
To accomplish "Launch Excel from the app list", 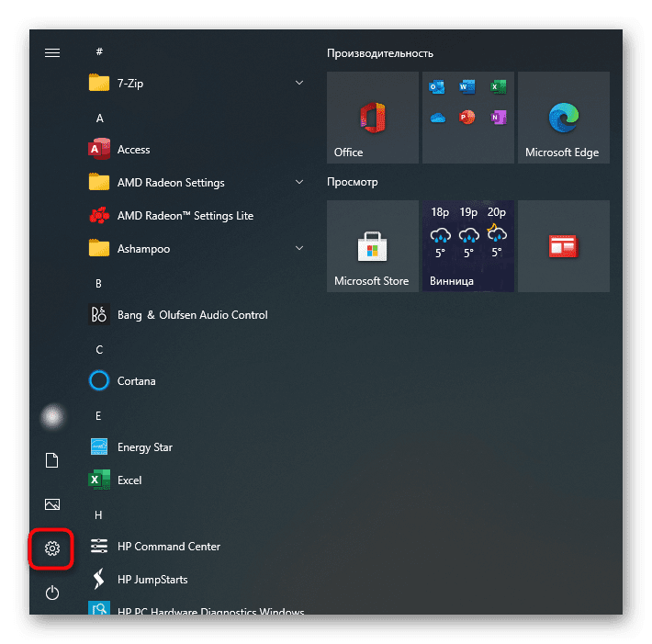I will click(x=196, y=480).
